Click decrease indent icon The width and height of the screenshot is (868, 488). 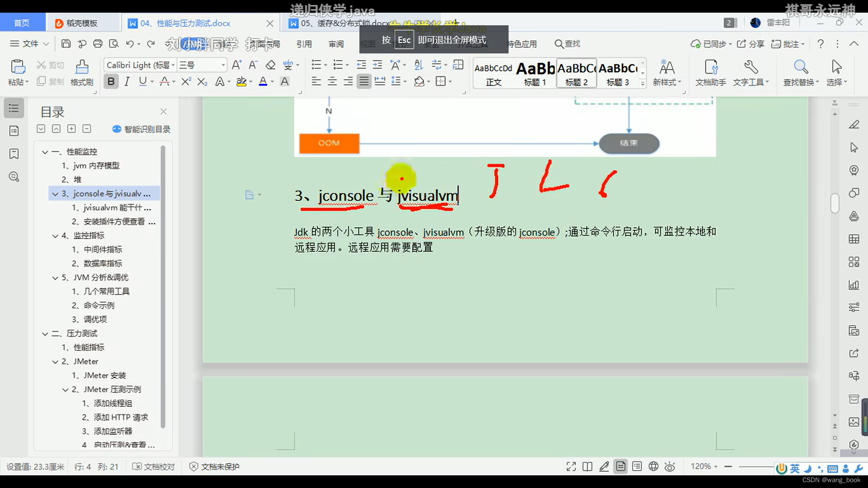[361, 65]
